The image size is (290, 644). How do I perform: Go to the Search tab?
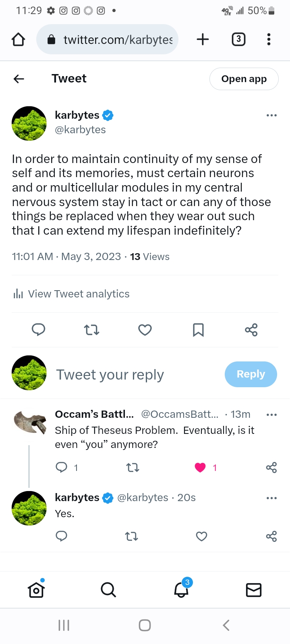coord(108,590)
